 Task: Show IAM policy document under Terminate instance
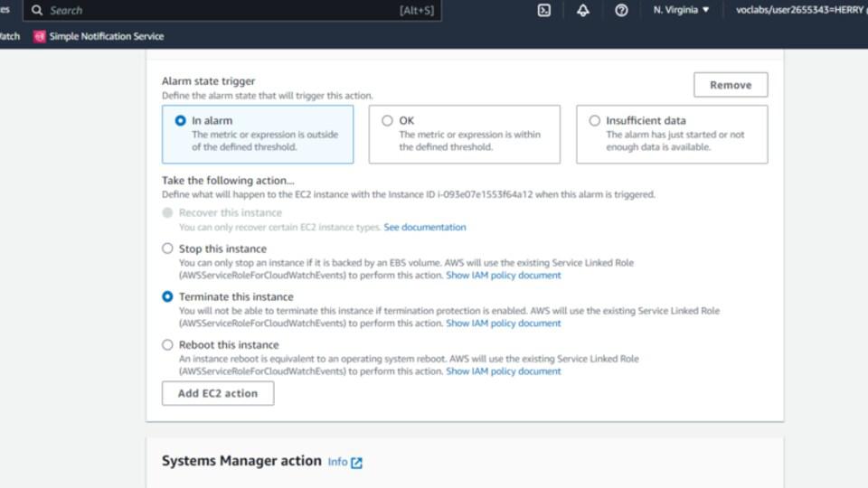[504, 324]
